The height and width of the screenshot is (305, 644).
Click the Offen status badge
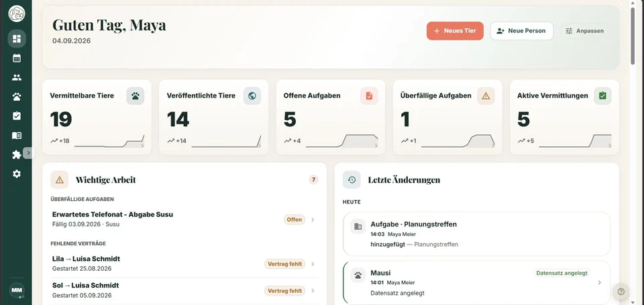click(294, 220)
